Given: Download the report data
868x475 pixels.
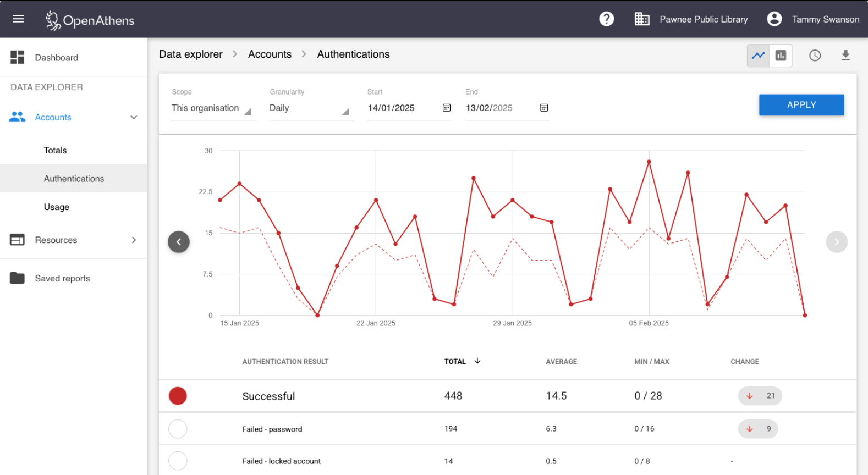Looking at the screenshot, I should click(845, 56).
